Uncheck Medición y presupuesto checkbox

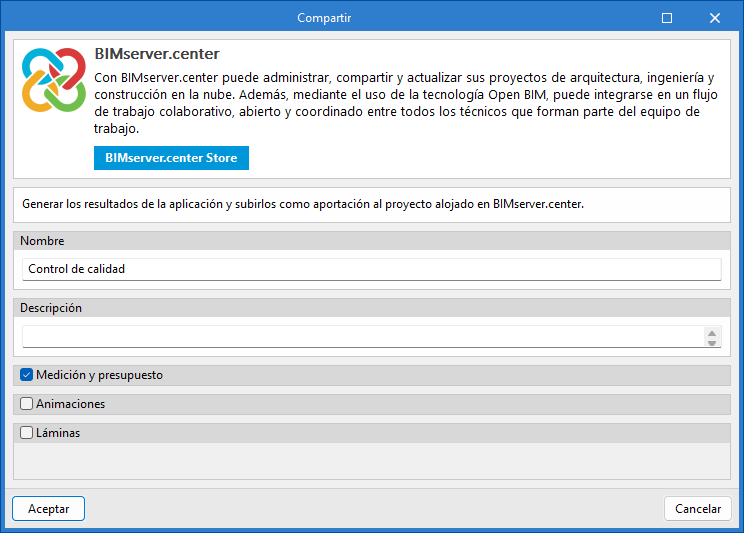27,375
